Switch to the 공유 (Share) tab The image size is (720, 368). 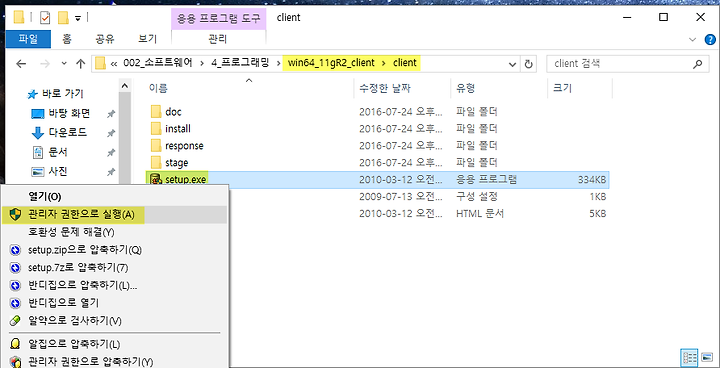[x=105, y=39]
